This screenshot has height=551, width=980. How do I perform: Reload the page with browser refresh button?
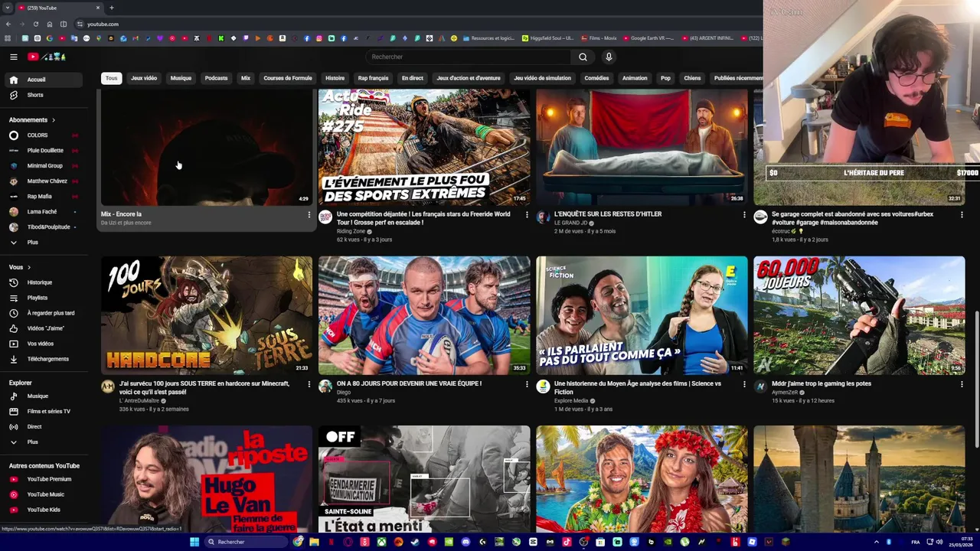click(x=36, y=24)
